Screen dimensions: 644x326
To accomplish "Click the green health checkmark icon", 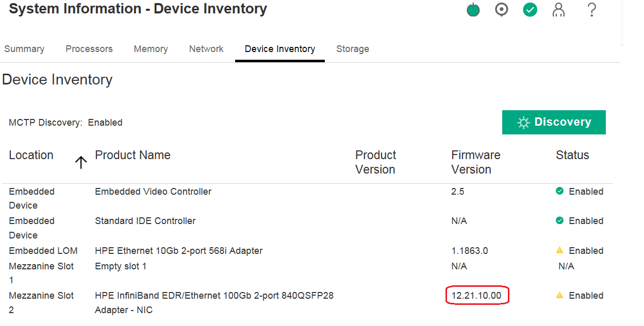I will [530, 10].
